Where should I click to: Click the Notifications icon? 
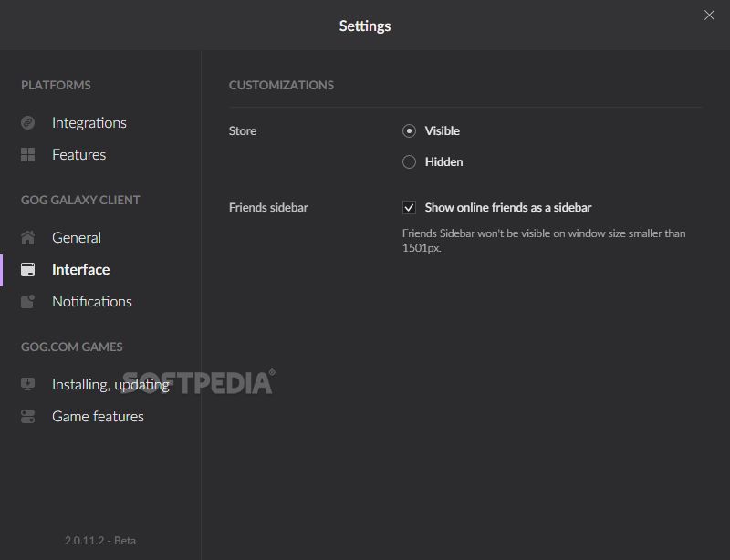(x=28, y=301)
